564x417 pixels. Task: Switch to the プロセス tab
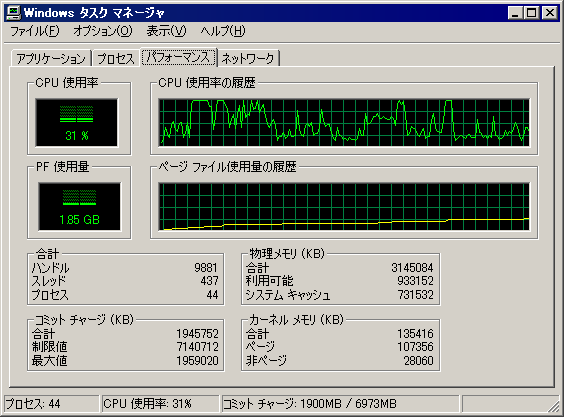(x=115, y=58)
